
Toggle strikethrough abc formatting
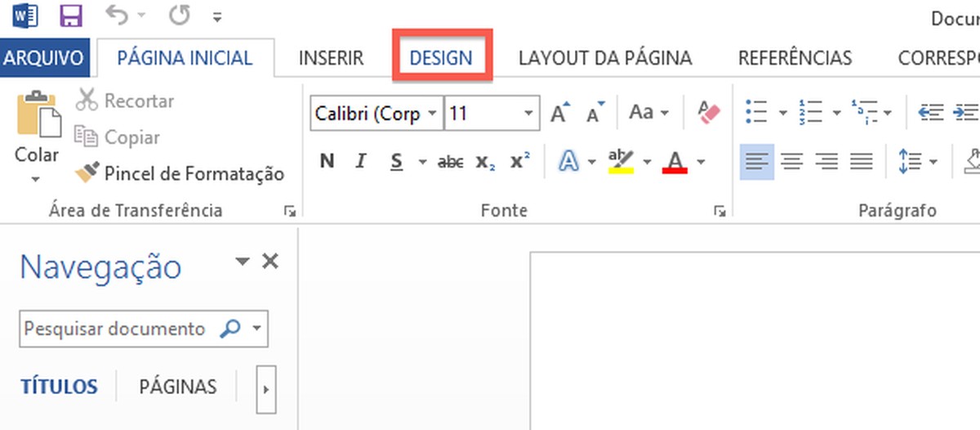tap(450, 162)
